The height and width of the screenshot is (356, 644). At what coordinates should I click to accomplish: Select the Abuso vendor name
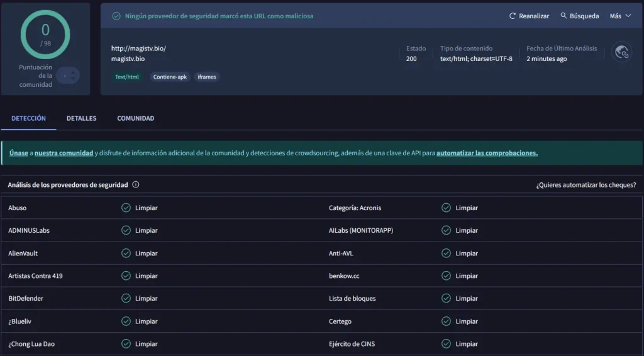[x=17, y=208]
